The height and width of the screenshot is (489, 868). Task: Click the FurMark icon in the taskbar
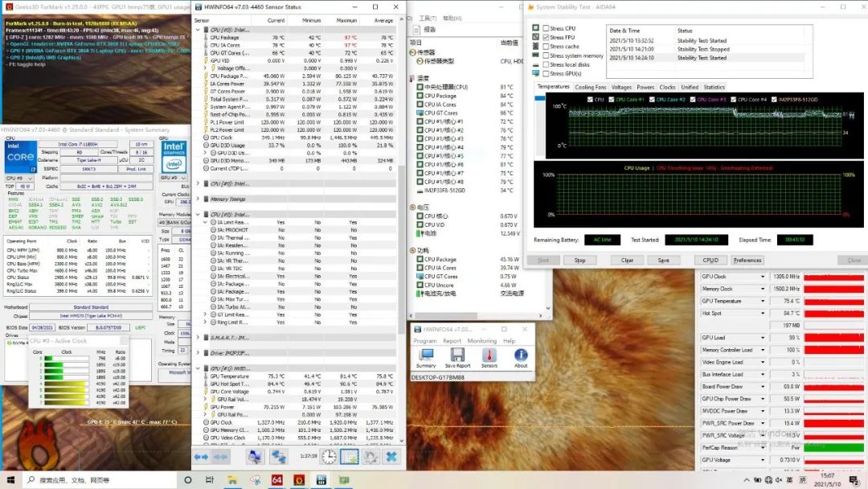click(298, 480)
